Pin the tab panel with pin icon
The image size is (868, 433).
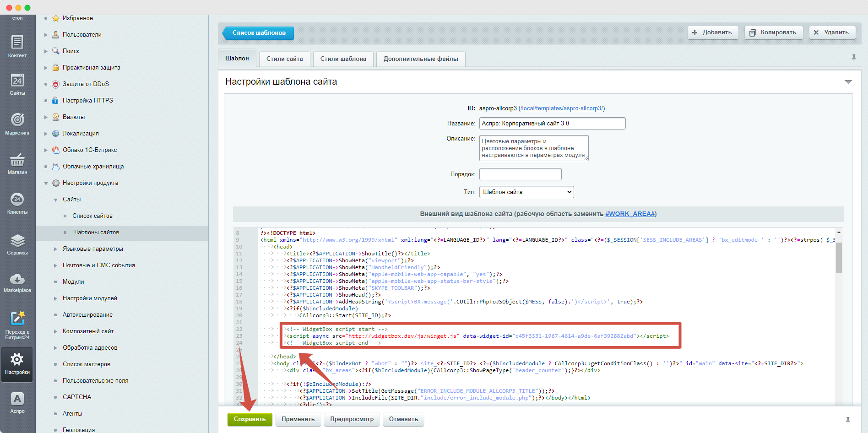pyautogui.click(x=854, y=58)
